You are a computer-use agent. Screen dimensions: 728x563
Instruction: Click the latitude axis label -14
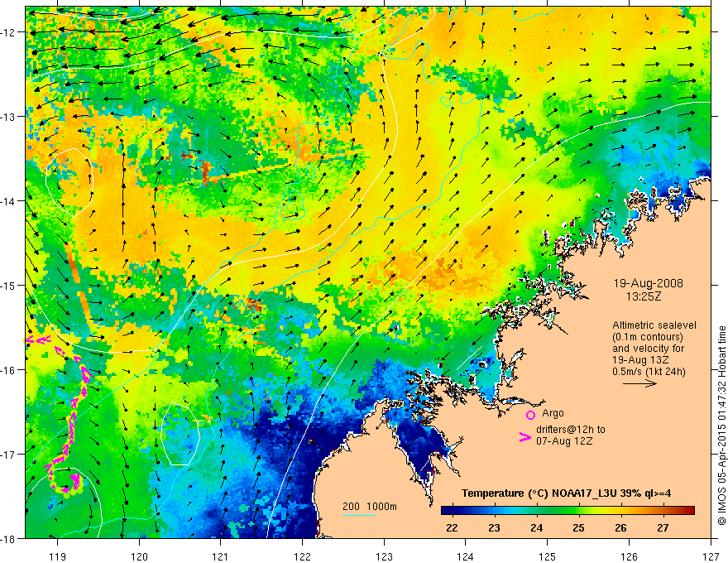9,201
